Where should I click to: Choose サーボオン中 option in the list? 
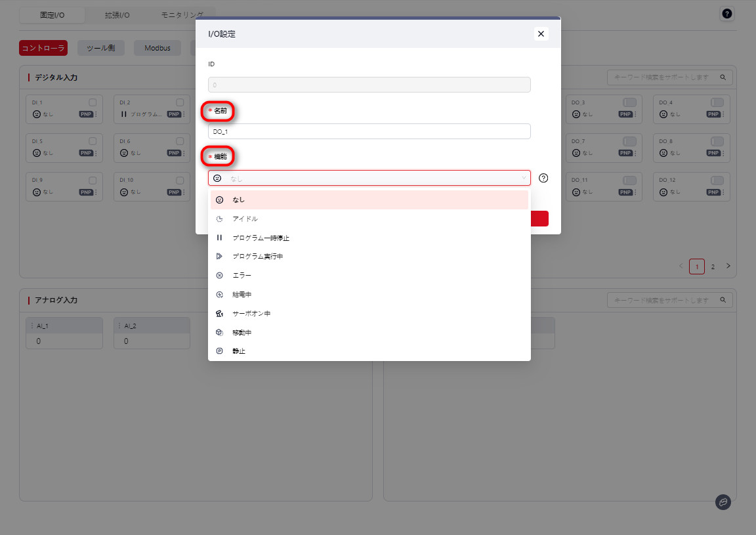tap(251, 314)
